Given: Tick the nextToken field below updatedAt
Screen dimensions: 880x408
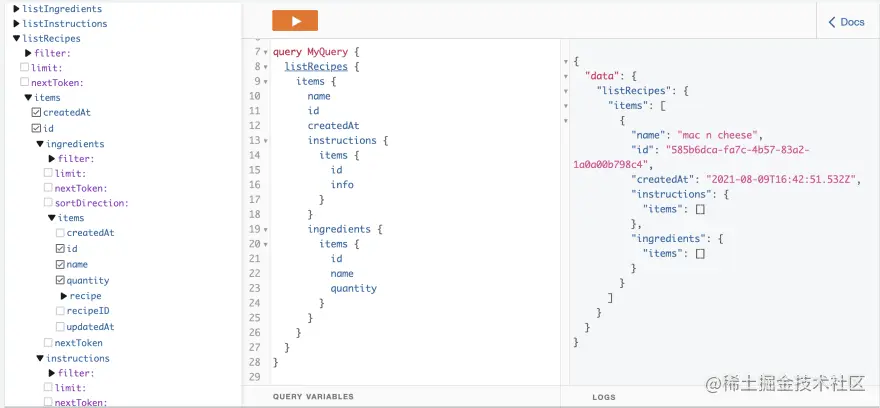Looking at the screenshot, I should point(48,342).
